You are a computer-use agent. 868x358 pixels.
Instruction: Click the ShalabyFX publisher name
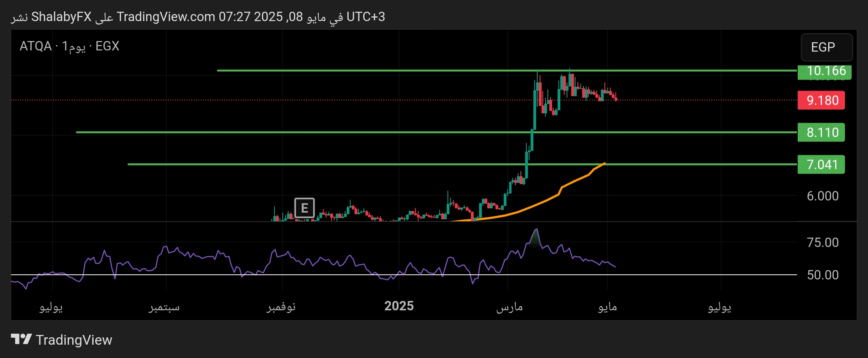61,17
